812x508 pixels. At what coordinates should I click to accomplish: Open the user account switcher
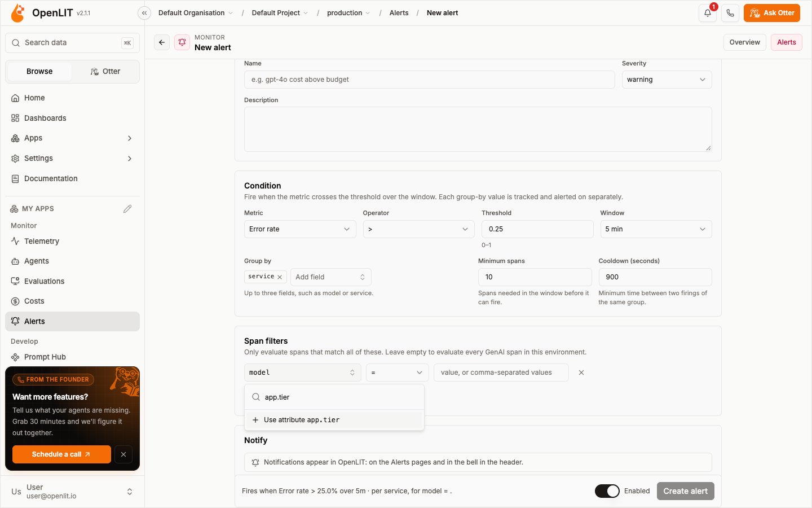tap(72, 492)
